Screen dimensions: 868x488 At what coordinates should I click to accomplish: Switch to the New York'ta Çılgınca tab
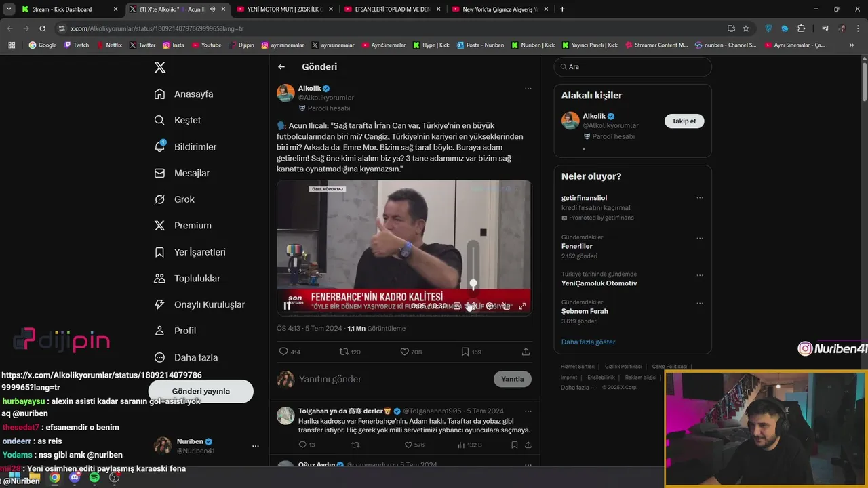500,9
